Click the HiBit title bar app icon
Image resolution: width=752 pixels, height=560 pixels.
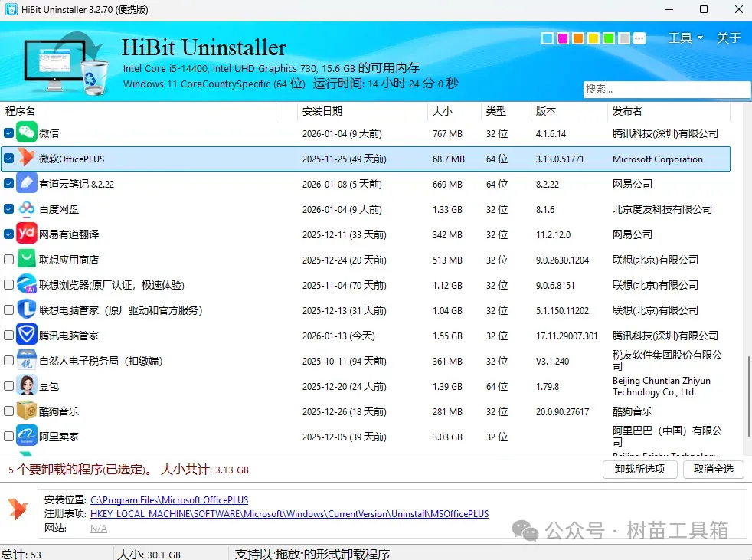coord(11,9)
